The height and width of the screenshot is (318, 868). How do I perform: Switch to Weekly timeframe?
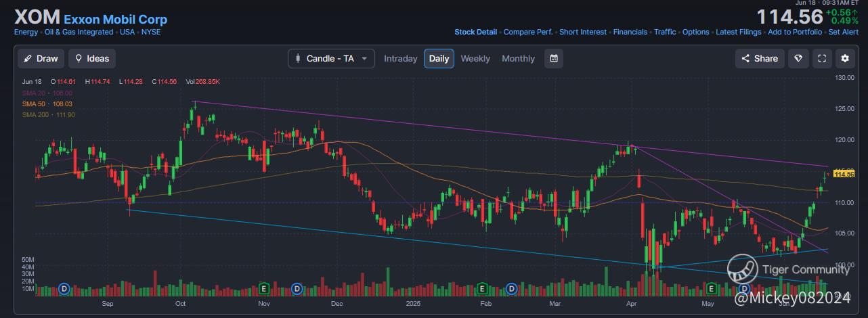click(x=475, y=58)
